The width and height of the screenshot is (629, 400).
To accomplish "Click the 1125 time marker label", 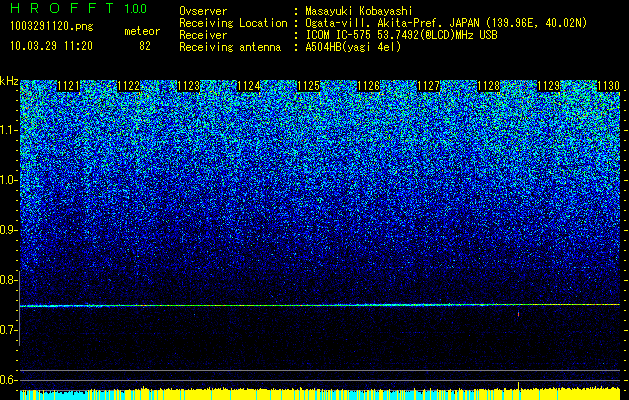I will 308,86.
